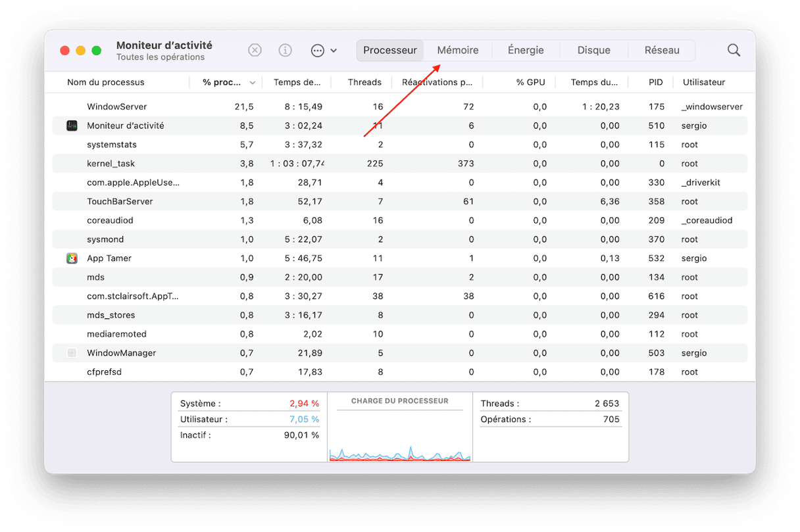Click the App Tamer process name

[x=109, y=258]
